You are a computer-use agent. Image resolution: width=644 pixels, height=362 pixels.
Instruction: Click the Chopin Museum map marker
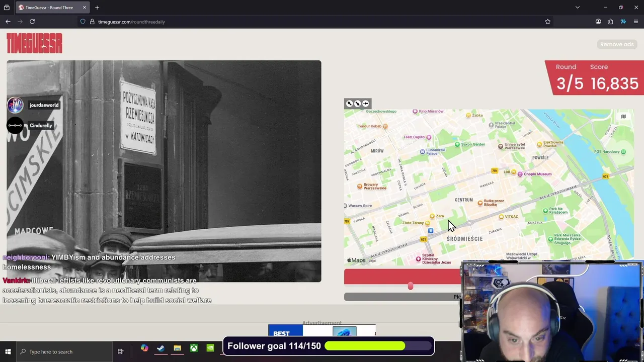(520, 174)
